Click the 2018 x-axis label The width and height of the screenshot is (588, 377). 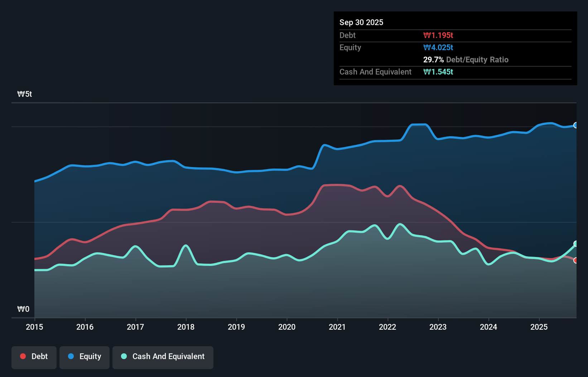(x=186, y=327)
